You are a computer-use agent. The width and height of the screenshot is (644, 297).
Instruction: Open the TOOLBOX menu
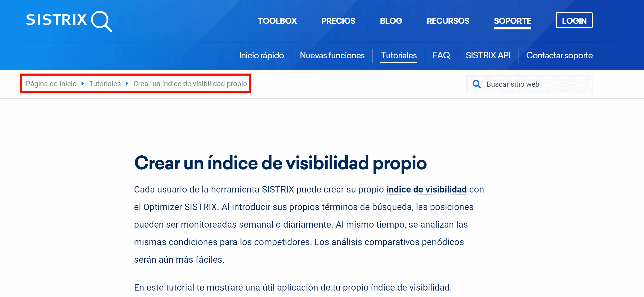pyautogui.click(x=277, y=21)
